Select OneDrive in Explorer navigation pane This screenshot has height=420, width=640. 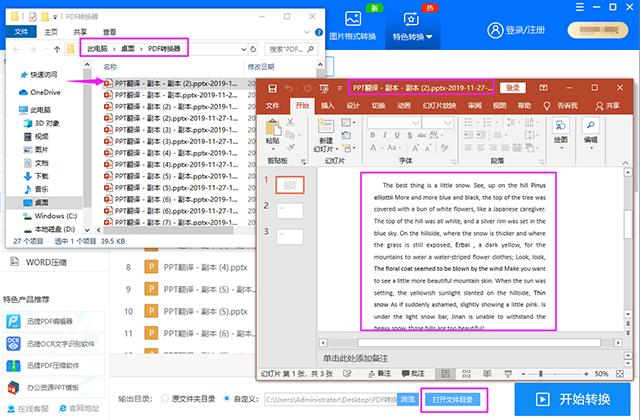coord(40,92)
